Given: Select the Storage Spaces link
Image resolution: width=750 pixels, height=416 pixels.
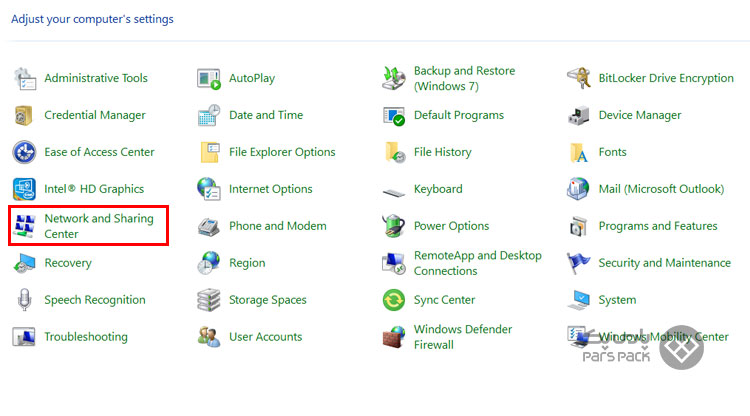Looking at the screenshot, I should click(x=267, y=300).
